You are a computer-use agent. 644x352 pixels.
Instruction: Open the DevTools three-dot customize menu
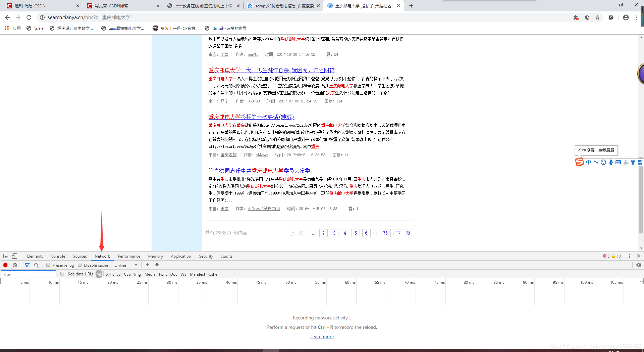coord(629,256)
